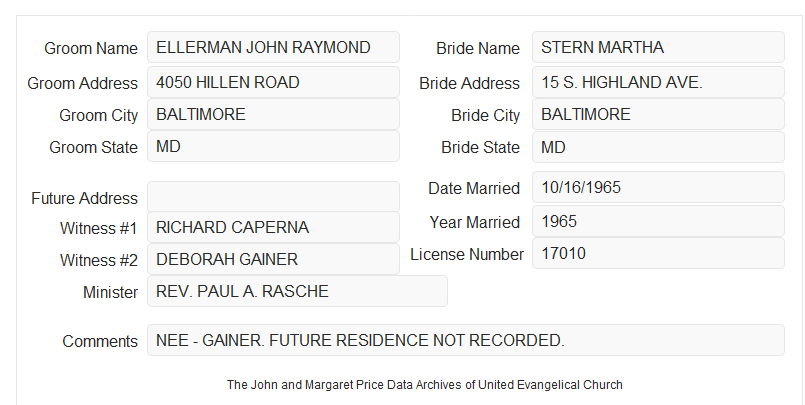Focus the Bride City field
This screenshot has height=405, width=805.
tap(658, 114)
